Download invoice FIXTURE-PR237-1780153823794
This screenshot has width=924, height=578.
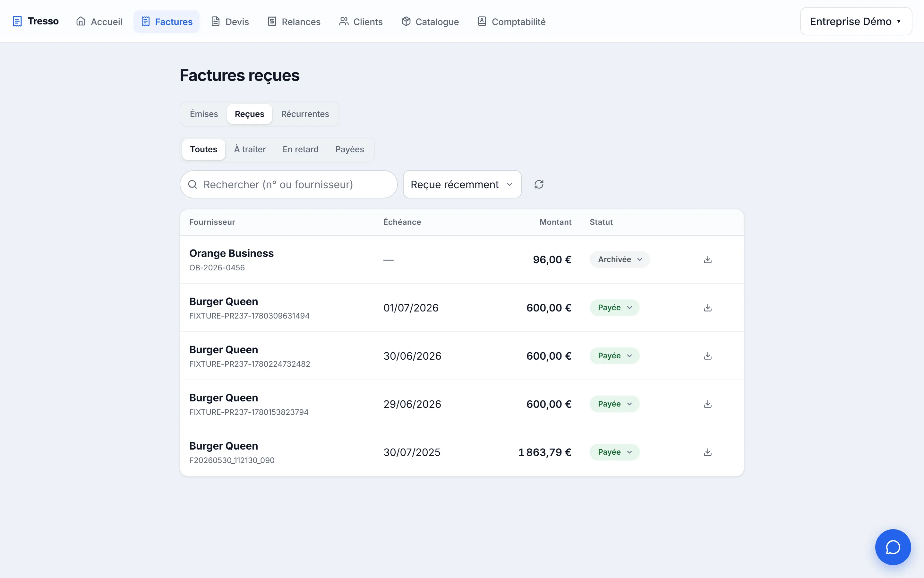pyautogui.click(x=707, y=404)
